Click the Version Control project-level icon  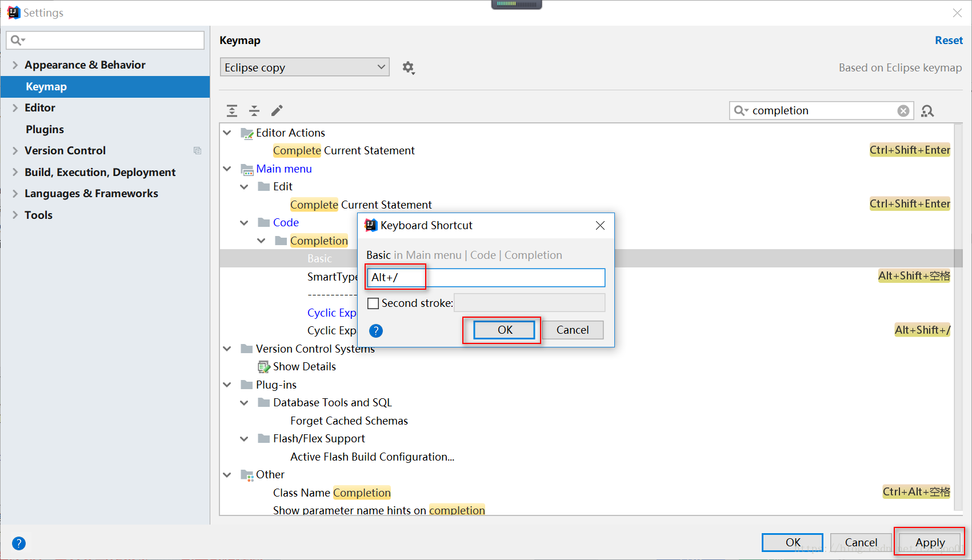(197, 151)
